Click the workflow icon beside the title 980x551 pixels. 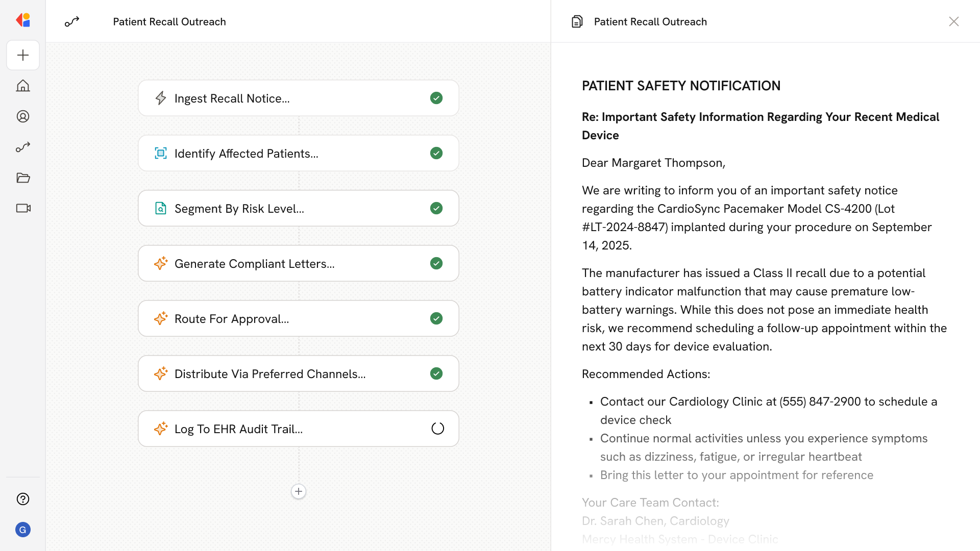point(72,21)
